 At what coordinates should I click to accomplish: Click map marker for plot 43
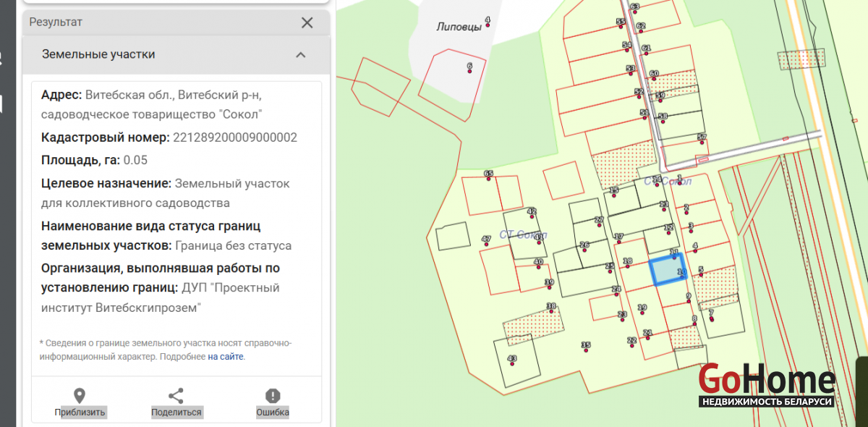point(512,362)
